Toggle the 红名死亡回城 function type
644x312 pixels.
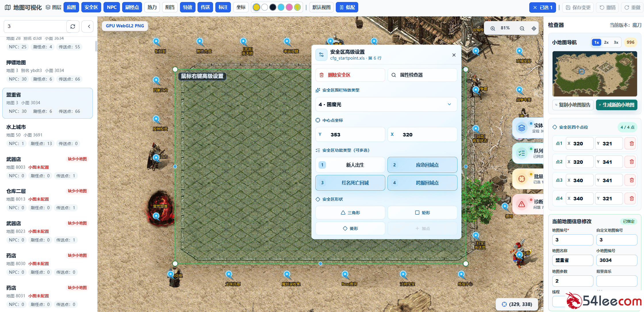350,183
